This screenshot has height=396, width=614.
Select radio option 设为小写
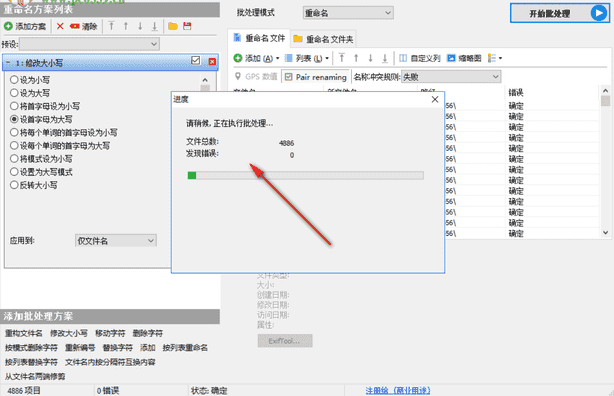point(14,80)
